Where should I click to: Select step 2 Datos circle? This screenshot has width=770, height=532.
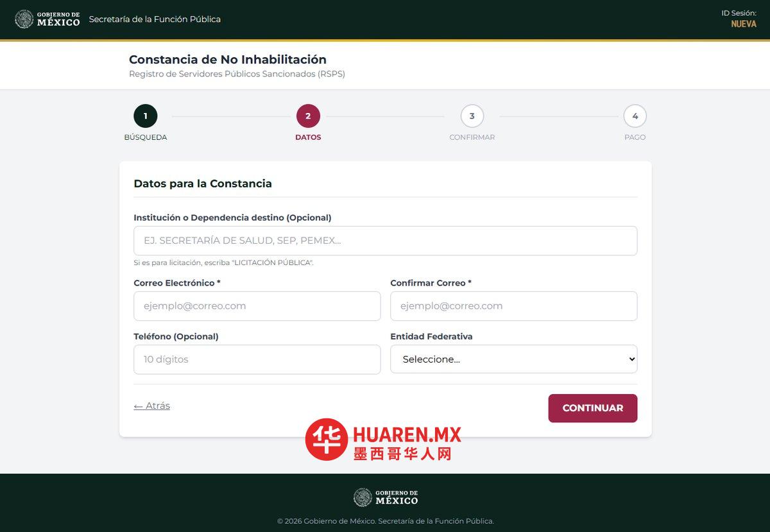(x=308, y=116)
